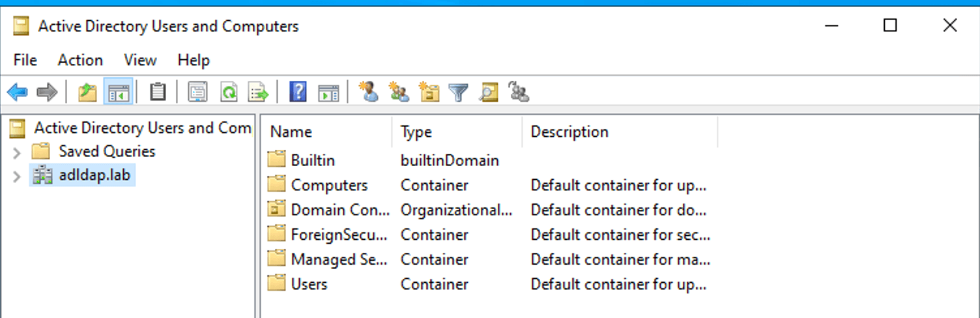Expand the adldap.lab domain node

tap(17, 177)
